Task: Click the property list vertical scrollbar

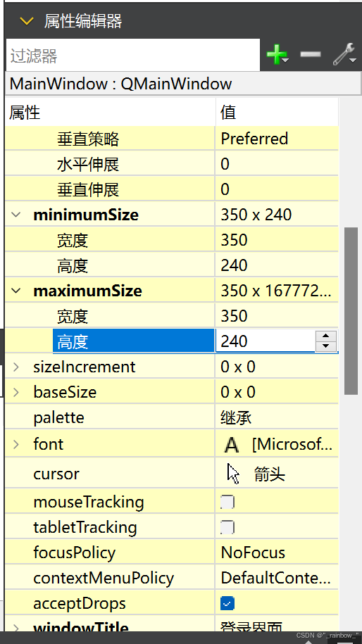Action: coord(351,311)
